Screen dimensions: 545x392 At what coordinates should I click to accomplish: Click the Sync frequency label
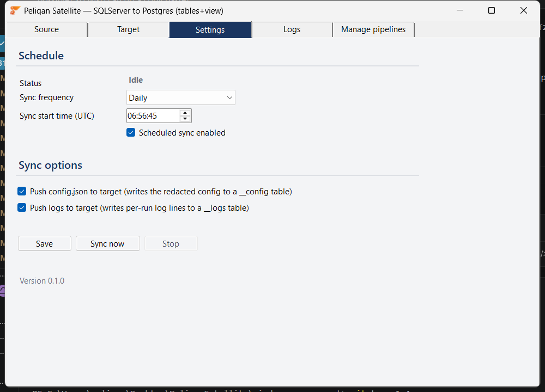pyautogui.click(x=46, y=97)
